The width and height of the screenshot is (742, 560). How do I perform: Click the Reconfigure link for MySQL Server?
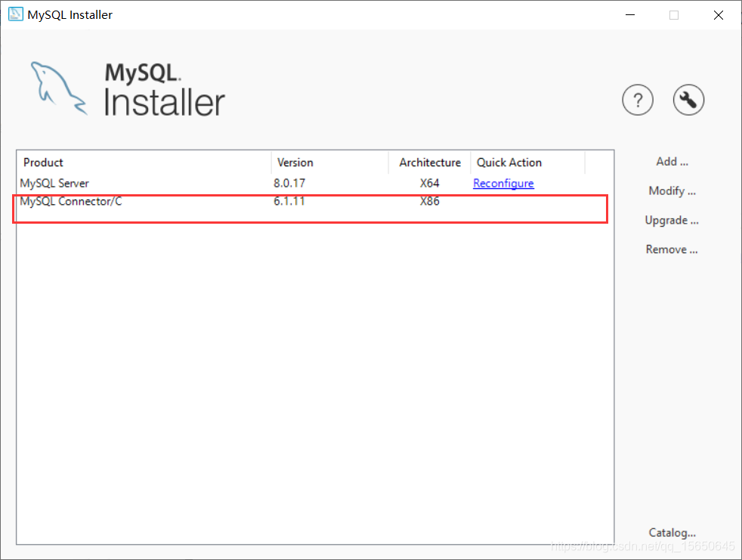[503, 183]
